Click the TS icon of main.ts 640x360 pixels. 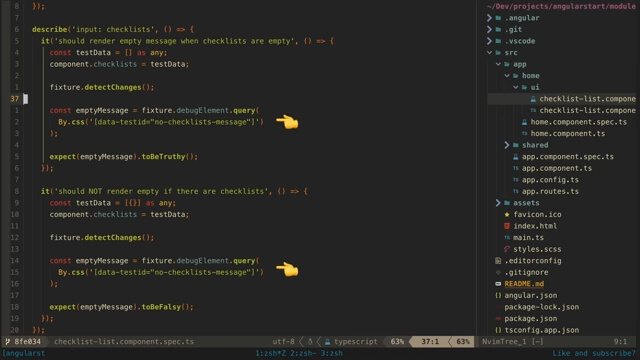(507, 238)
